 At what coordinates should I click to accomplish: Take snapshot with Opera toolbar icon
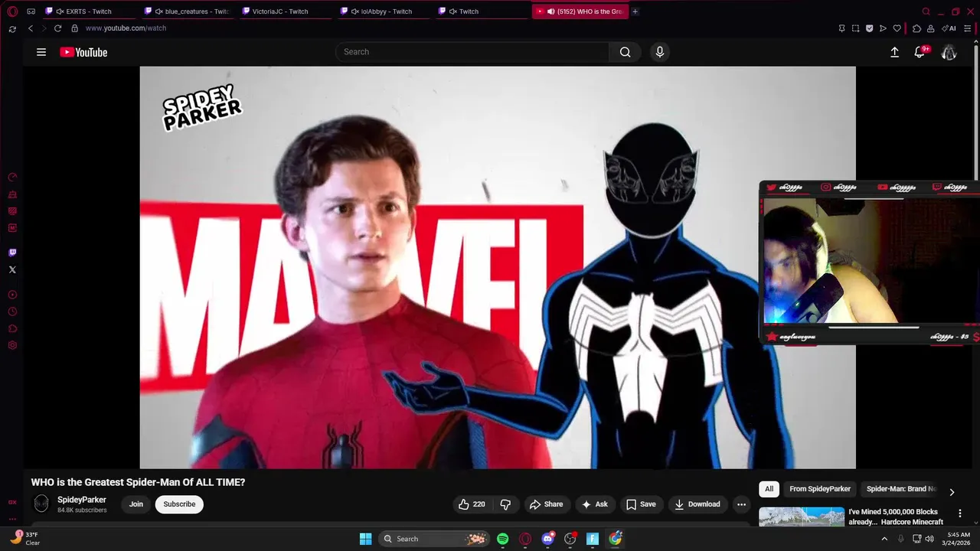(855, 28)
